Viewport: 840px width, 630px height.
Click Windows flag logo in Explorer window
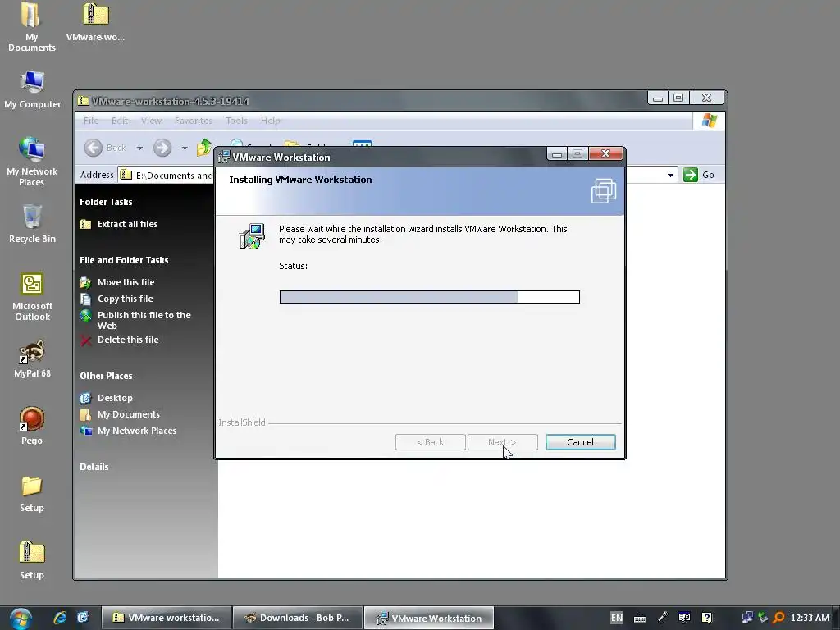[710, 121]
